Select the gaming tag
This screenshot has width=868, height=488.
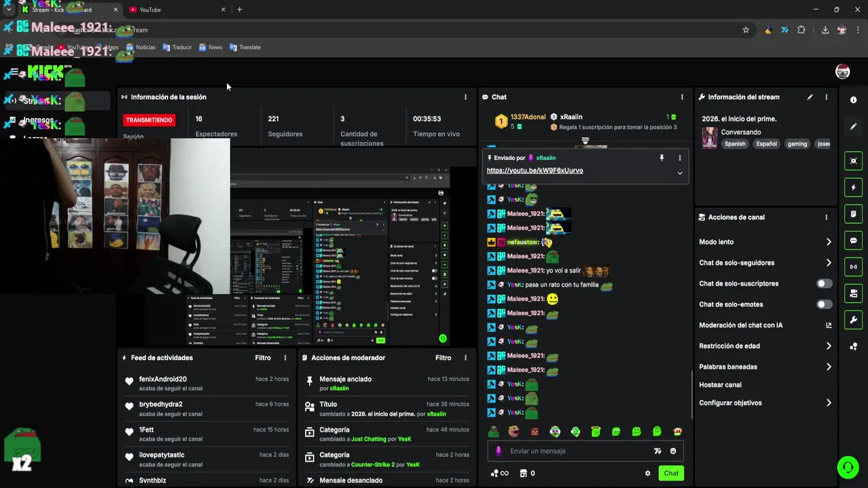tap(797, 144)
